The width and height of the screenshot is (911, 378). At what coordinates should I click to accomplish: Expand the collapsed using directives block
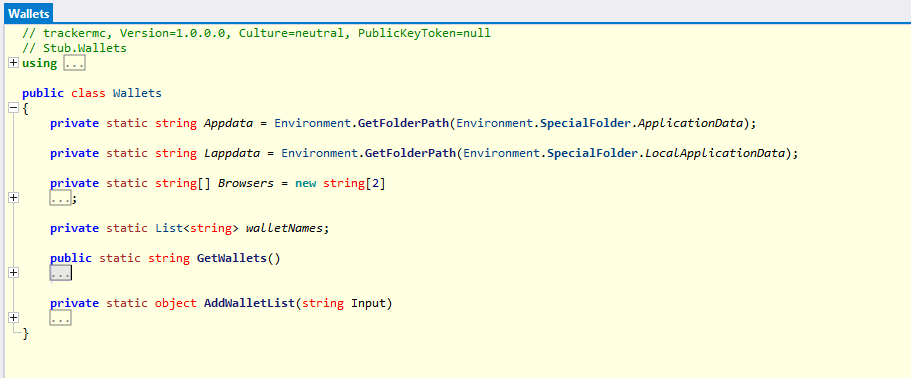14,63
